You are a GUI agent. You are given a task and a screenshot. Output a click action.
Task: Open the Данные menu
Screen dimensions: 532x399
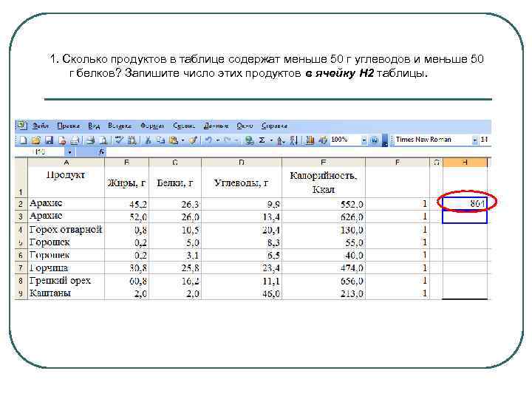tap(216, 126)
